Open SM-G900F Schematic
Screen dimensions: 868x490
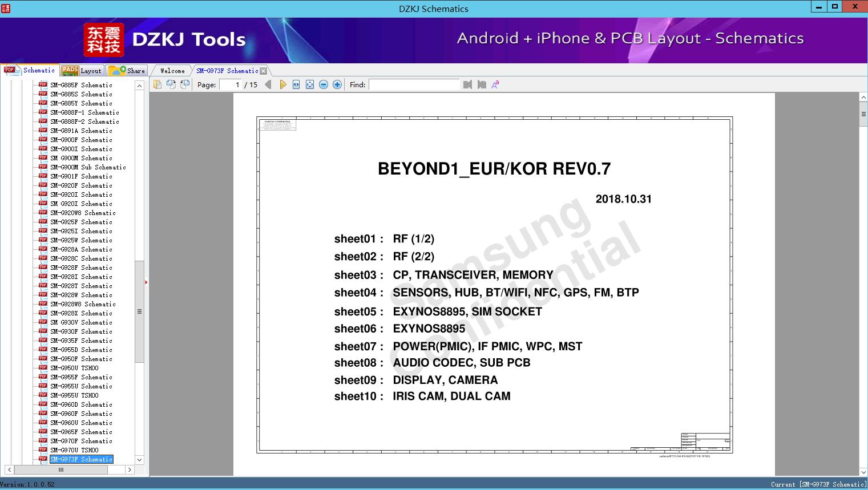point(81,140)
